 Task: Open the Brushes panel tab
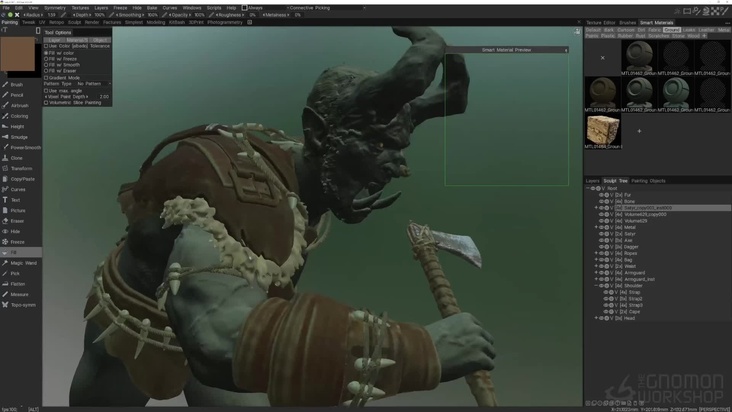pyautogui.click(x=627, y=23)
